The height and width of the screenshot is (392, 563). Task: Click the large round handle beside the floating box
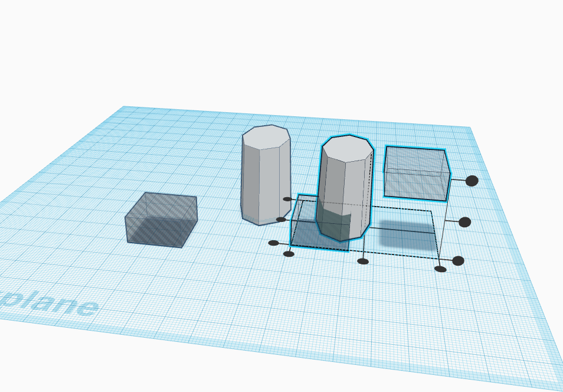click(x=472, y=181)
